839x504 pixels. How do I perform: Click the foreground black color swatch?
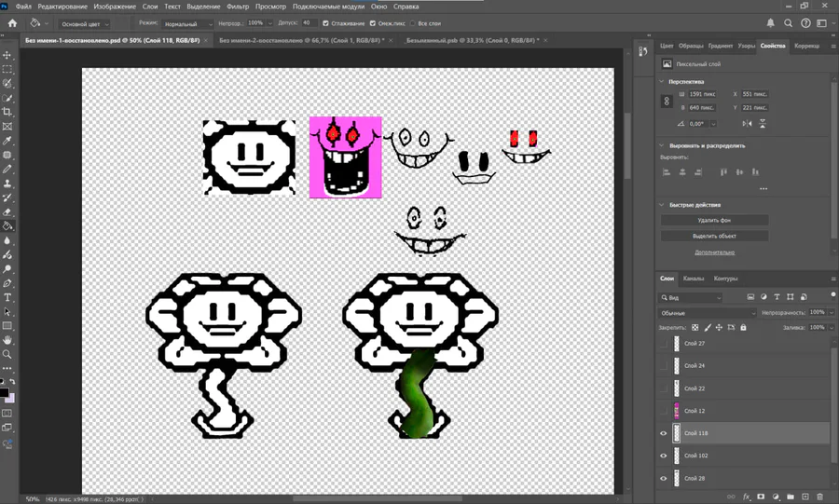[x=4, y=393]
